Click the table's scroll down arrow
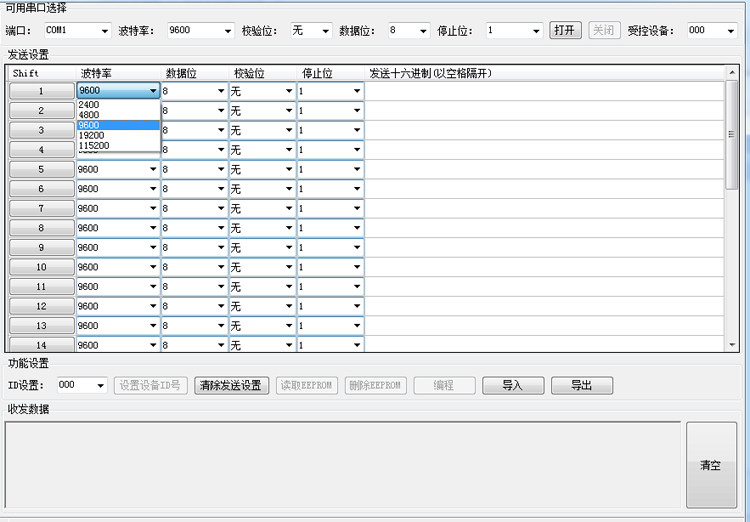The width and height of the screenshot is (750, 522). click(732, 344)
